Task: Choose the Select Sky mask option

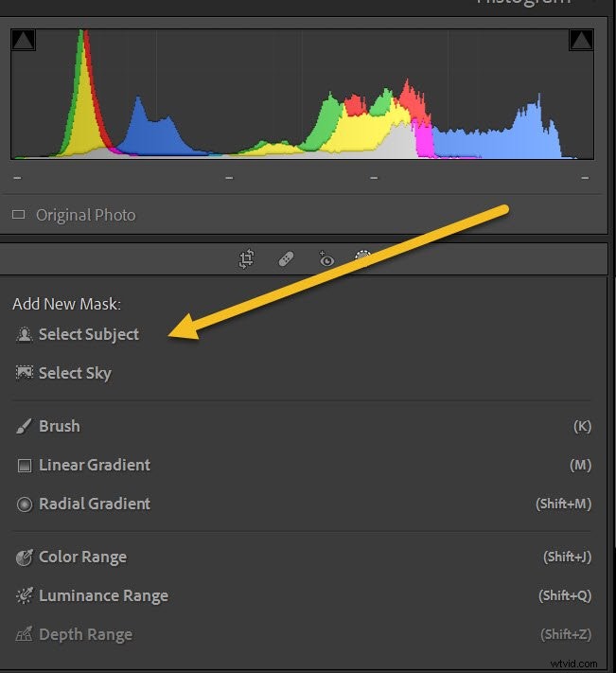Action: [75, 373]
